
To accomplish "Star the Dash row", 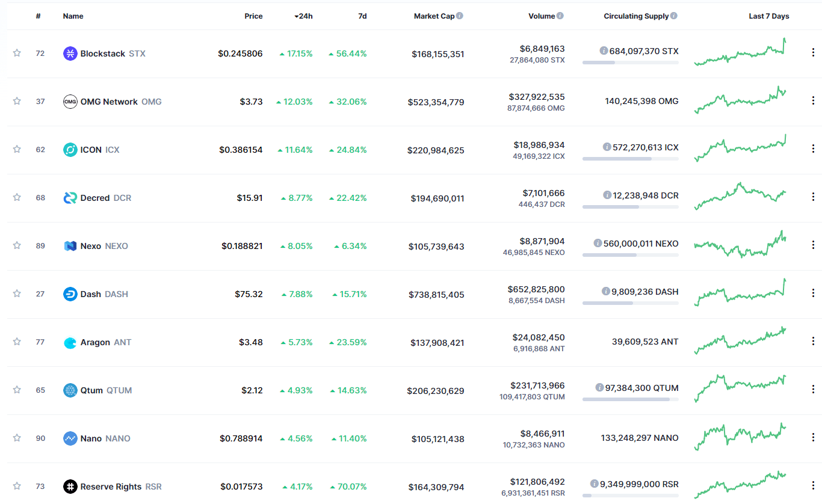I will [x=17, y=293].
